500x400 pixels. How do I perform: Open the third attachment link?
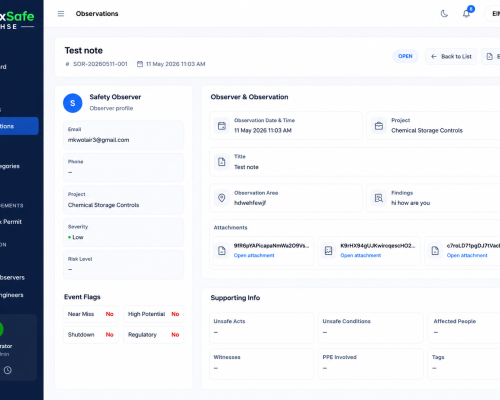tap(467, 255)
